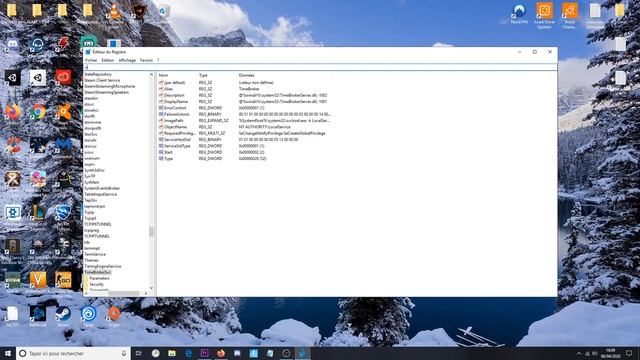Click the taskbar clock and date
This screenshot has width=640, height=360.
[x=611, y=353]
